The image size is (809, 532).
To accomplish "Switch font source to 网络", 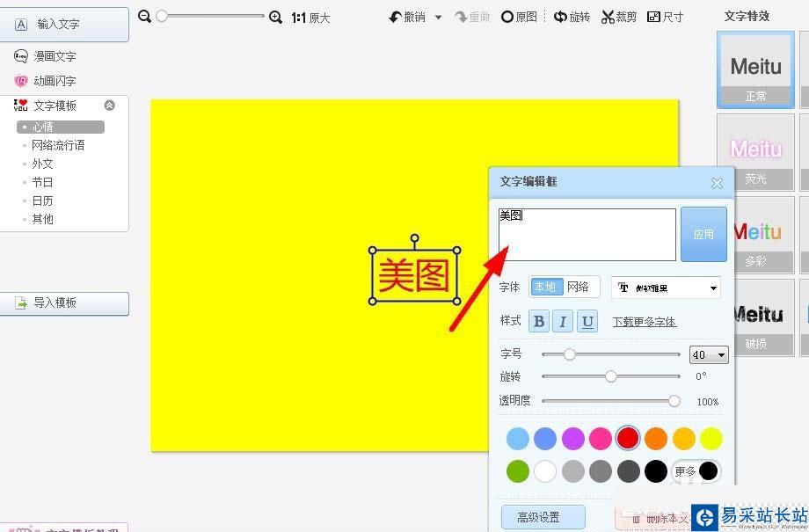I will [578, 287].
